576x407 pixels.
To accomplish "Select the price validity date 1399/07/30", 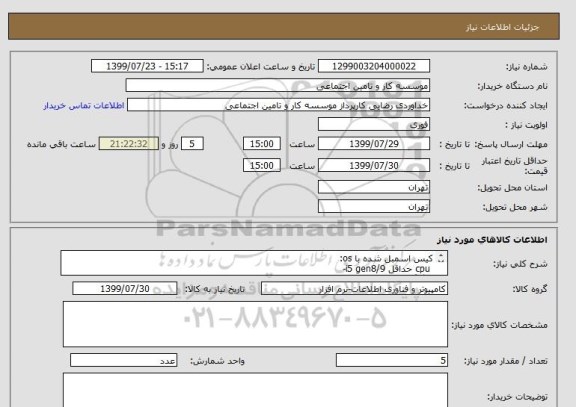I will (x=374, y=166).
